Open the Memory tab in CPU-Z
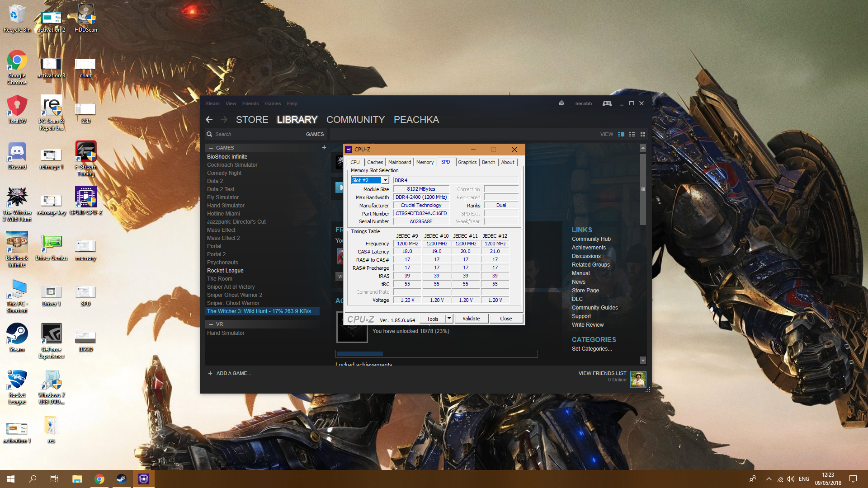 (425, 162)
